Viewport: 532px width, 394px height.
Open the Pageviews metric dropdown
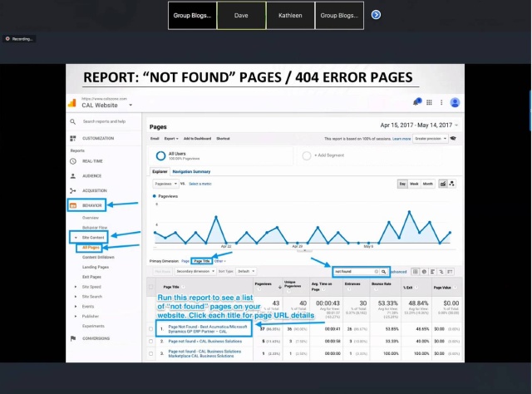click(x=165, y=184)
